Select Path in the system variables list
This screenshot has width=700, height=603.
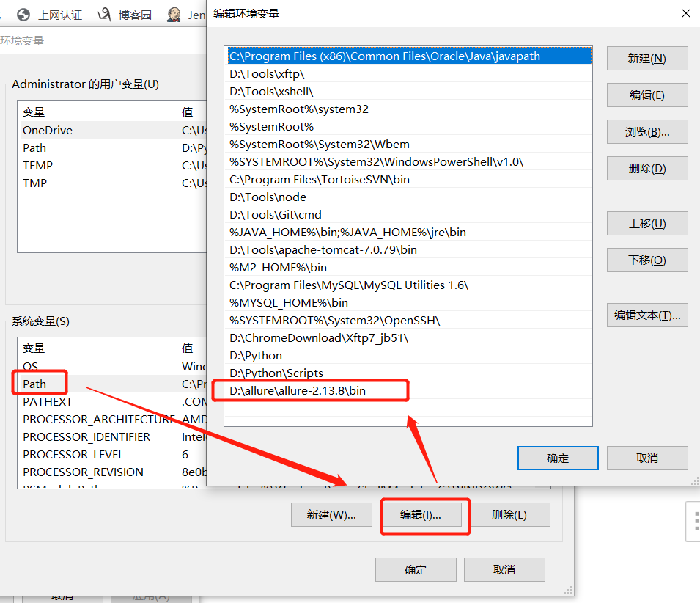pyautogui.click(x=114, y=384)
